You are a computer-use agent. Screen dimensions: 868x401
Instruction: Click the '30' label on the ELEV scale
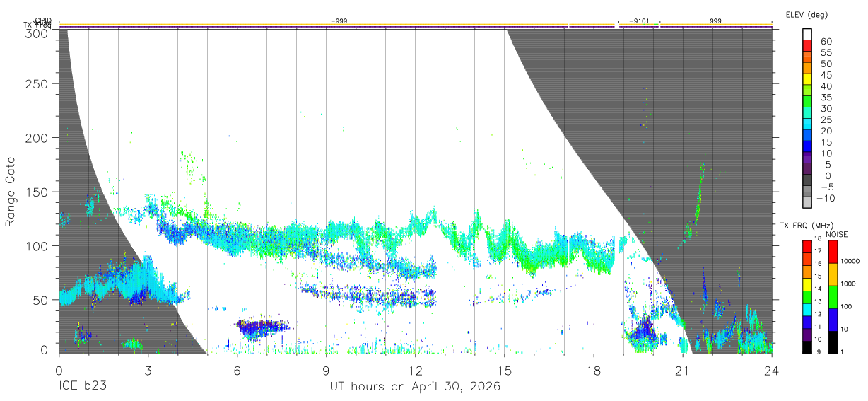point(826,108)
